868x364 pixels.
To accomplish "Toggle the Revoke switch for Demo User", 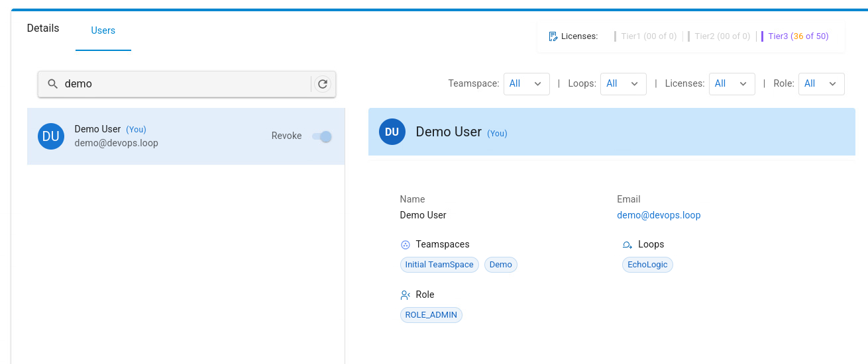I will [322, 136].
